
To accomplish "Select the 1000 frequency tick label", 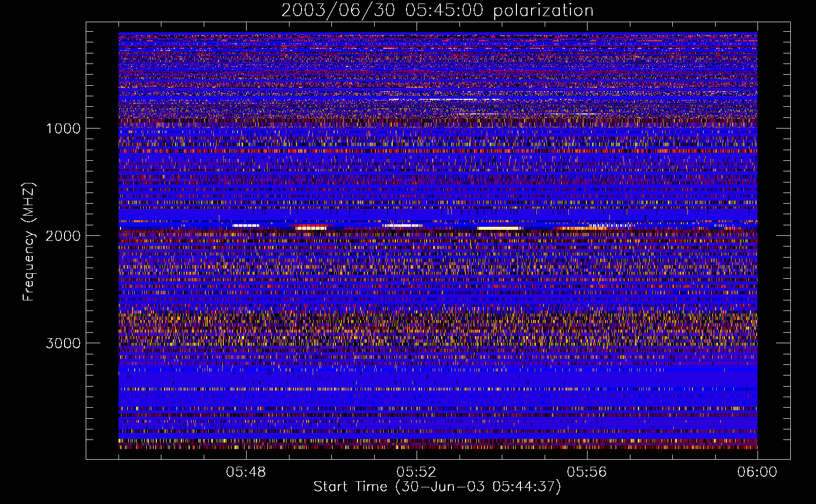I will pos(64,129).
